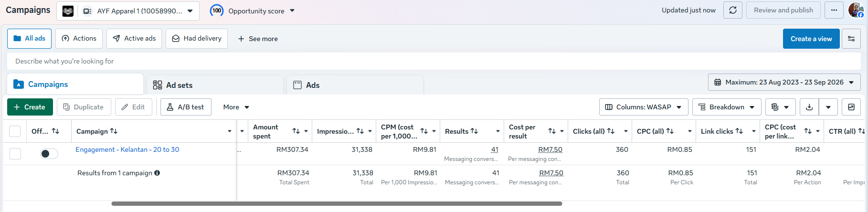Click the export download icon
868x212 pixels.
pyautogui.click(x=809, y=107)
